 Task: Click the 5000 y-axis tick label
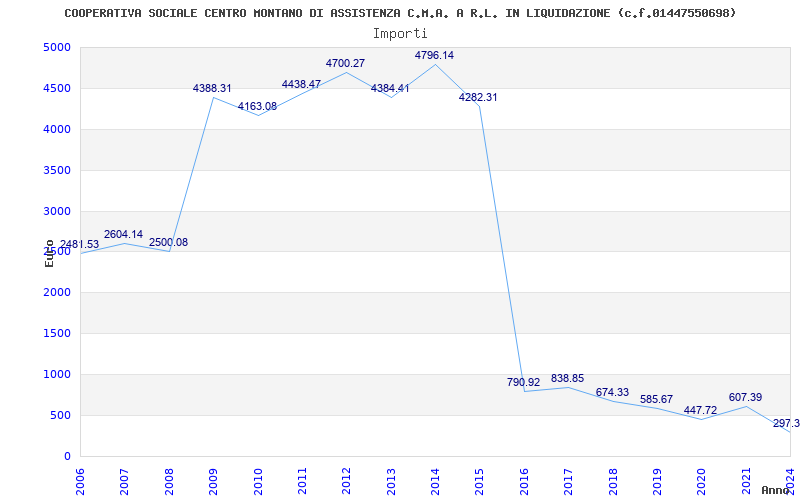55,48
